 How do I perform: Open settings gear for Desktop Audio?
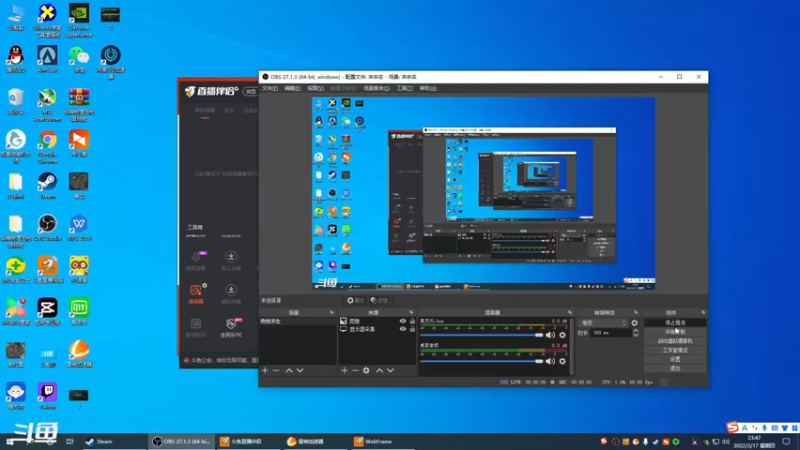coord(562,361)
